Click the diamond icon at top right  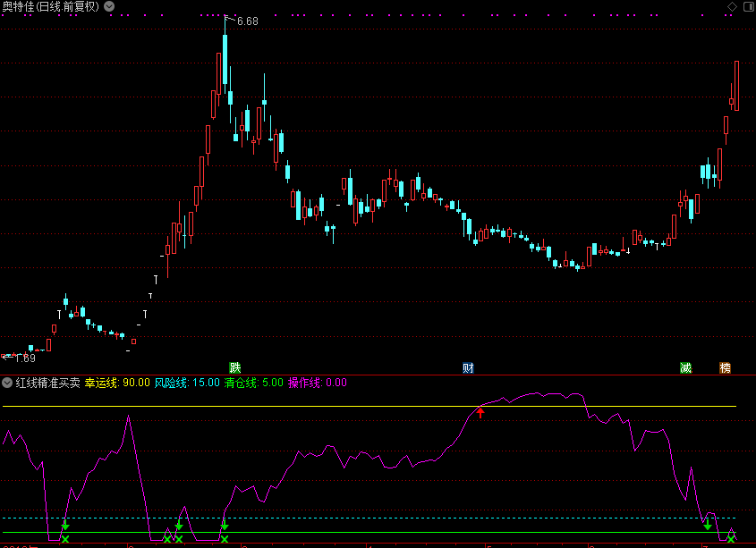point(732,6)
